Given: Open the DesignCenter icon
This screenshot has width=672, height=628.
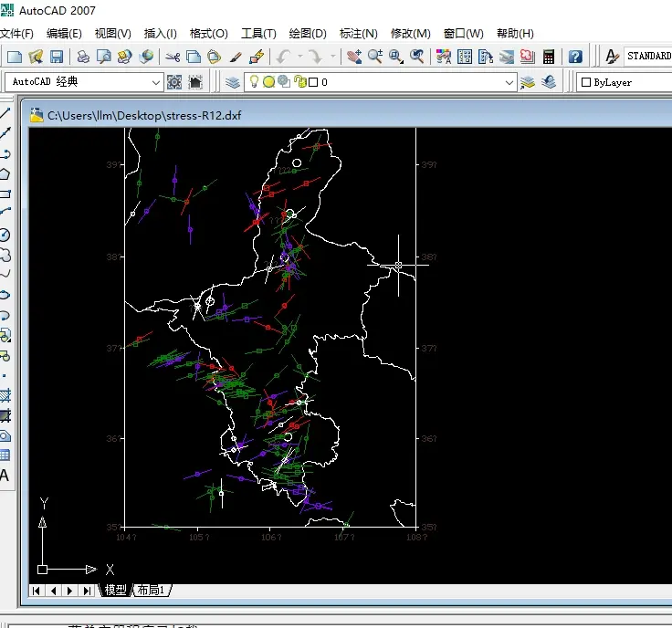Looking at the screenshot, I should (x=465, y=56).
